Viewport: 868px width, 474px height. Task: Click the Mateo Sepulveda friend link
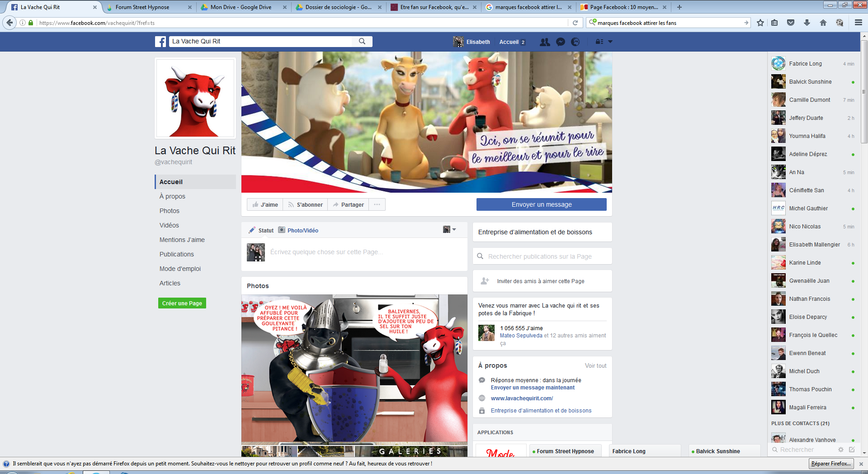(x=521, y=336)
